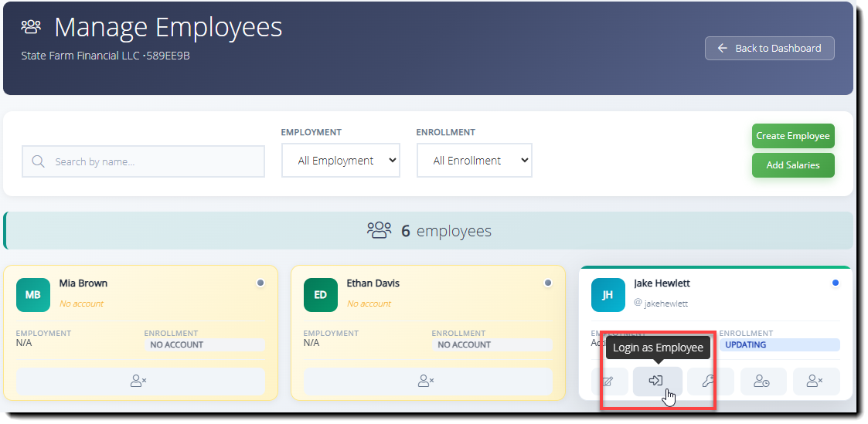The image size is (868, 424).
Task: Open the All Employment dropdown
Action: coord(340,161)
